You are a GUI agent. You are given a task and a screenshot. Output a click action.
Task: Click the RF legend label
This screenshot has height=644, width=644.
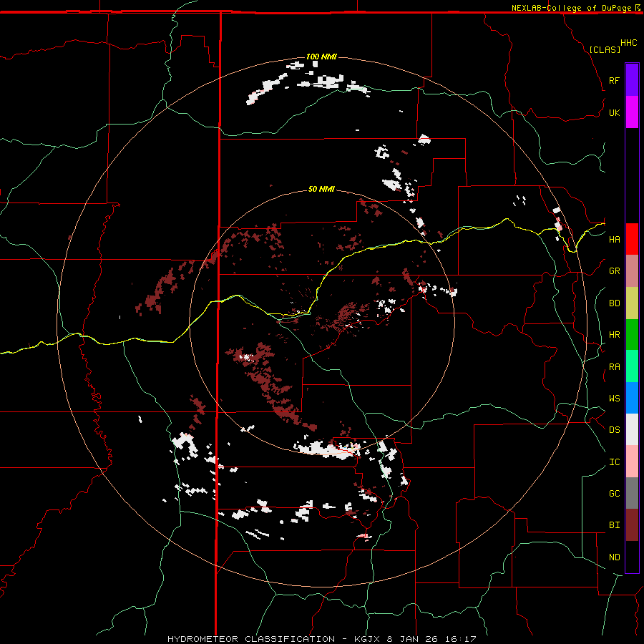(x=614, y=80)
